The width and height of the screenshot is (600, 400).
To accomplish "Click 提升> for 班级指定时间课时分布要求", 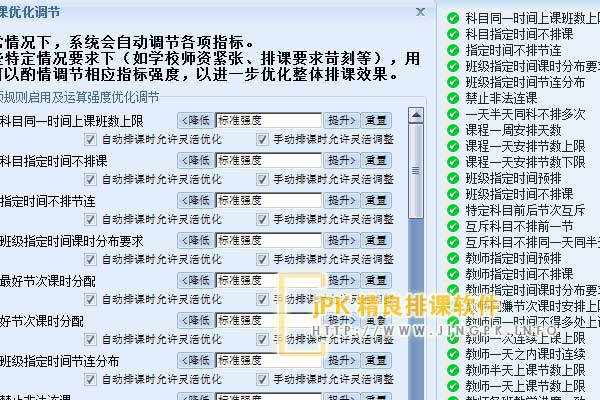I will pos(342,240).
